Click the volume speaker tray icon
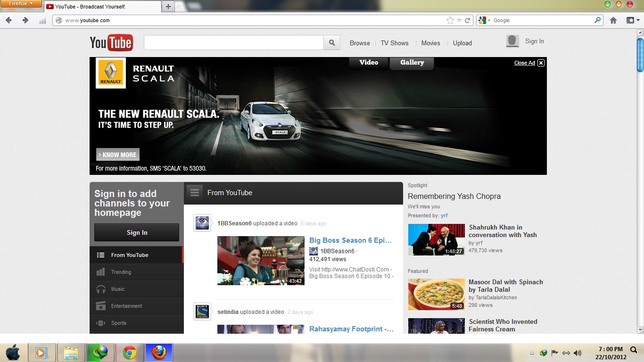Viewport: 644px width, 362px height. (x=578, y=353)
